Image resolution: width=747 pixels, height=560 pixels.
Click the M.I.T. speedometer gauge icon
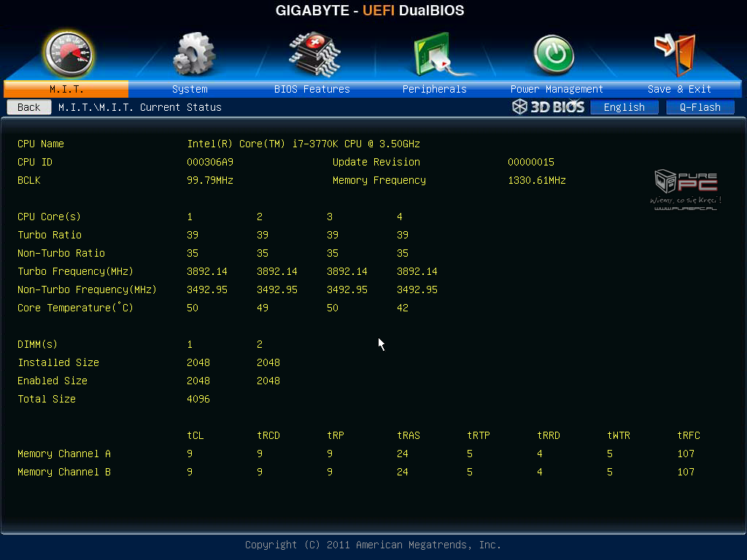point(68,54)
